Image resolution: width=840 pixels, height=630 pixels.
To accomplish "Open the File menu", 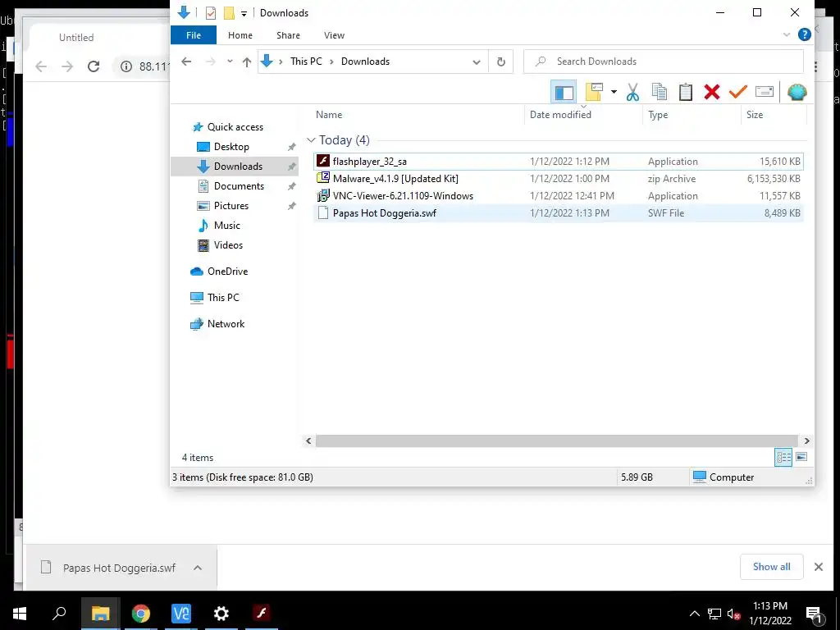I will [194, 35].
